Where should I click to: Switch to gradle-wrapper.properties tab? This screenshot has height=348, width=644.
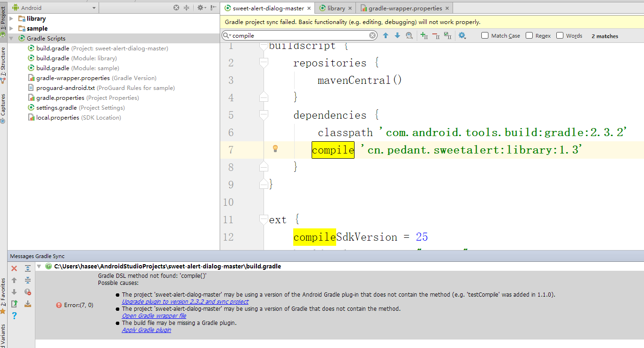click(x=405, y=8)
